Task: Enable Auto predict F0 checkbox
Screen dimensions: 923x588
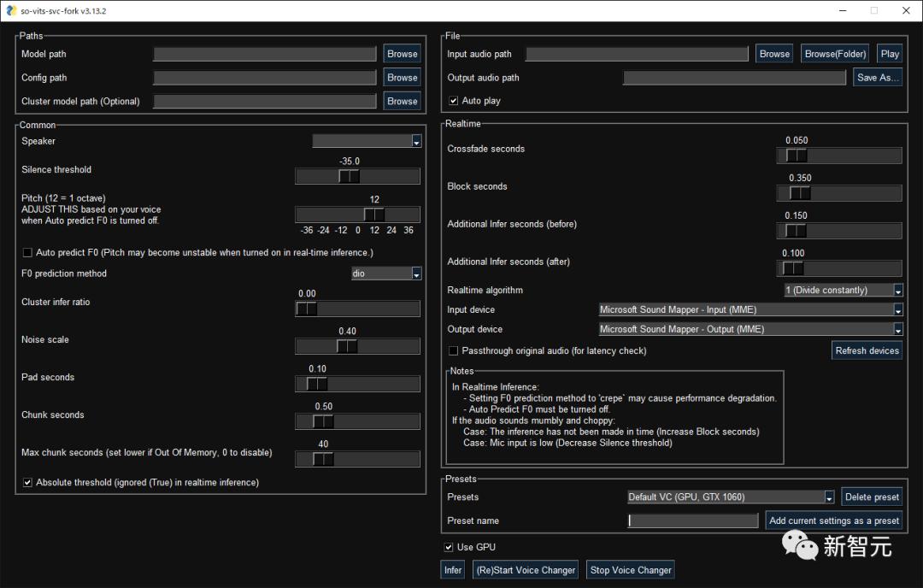Action: coord(28,253)
